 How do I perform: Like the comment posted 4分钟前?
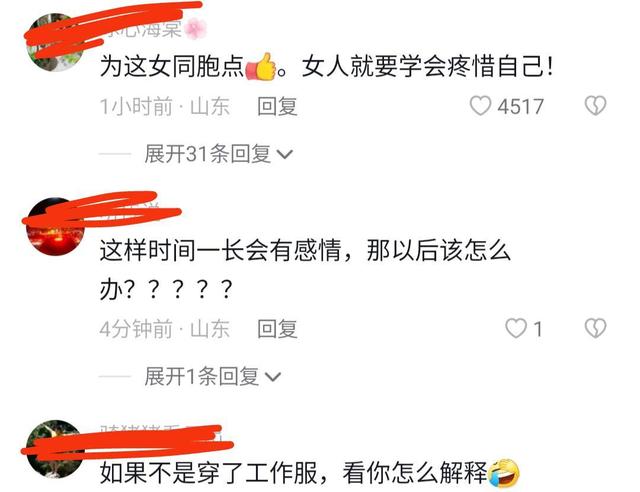pos(516,329)
